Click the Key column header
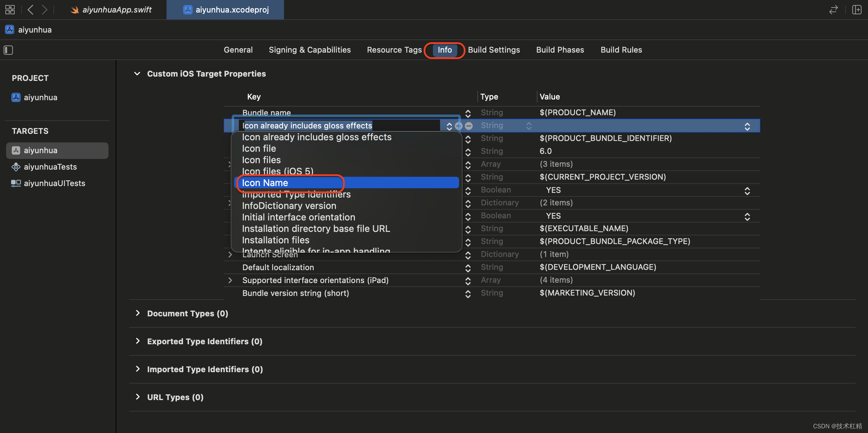 coord(254,97)
